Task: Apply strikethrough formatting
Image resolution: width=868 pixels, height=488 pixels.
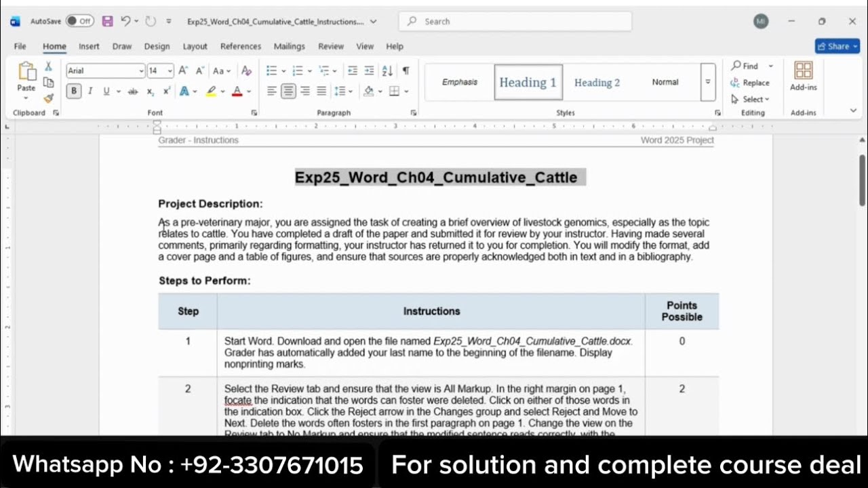Action: 133,91
